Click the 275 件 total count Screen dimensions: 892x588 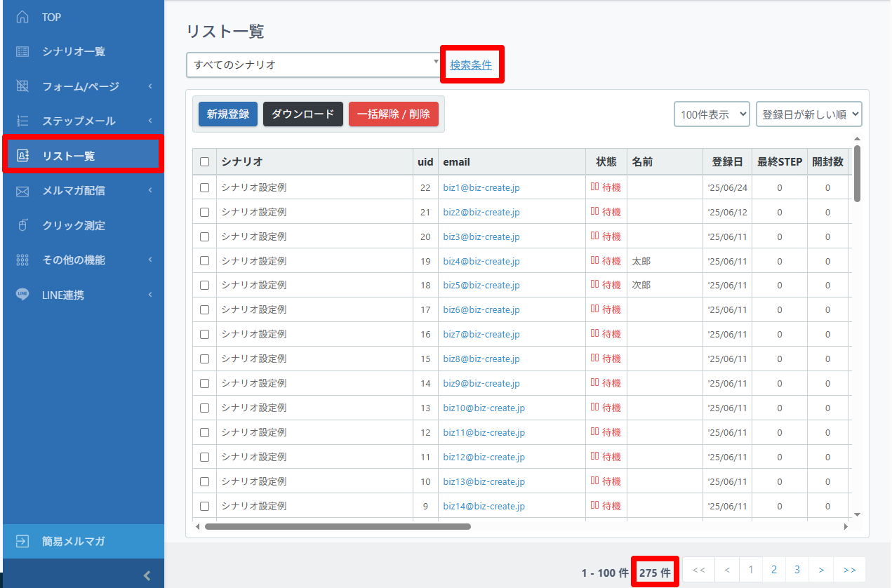(655, 573)
